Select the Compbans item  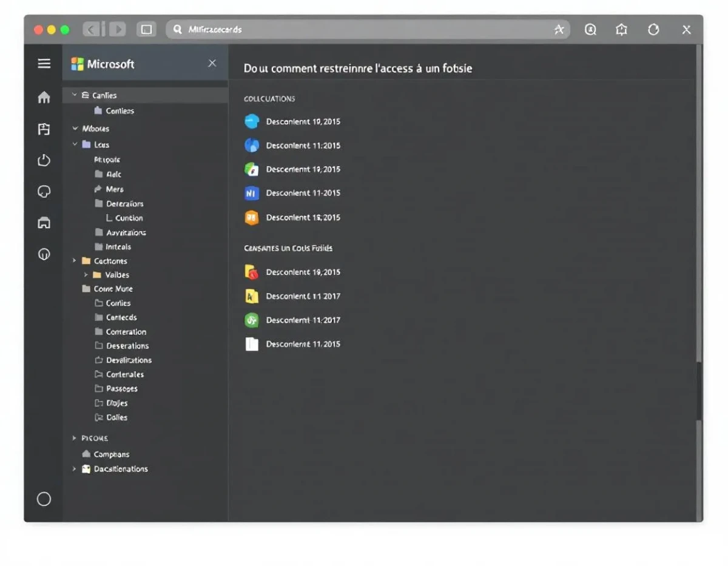pos(106,454)
